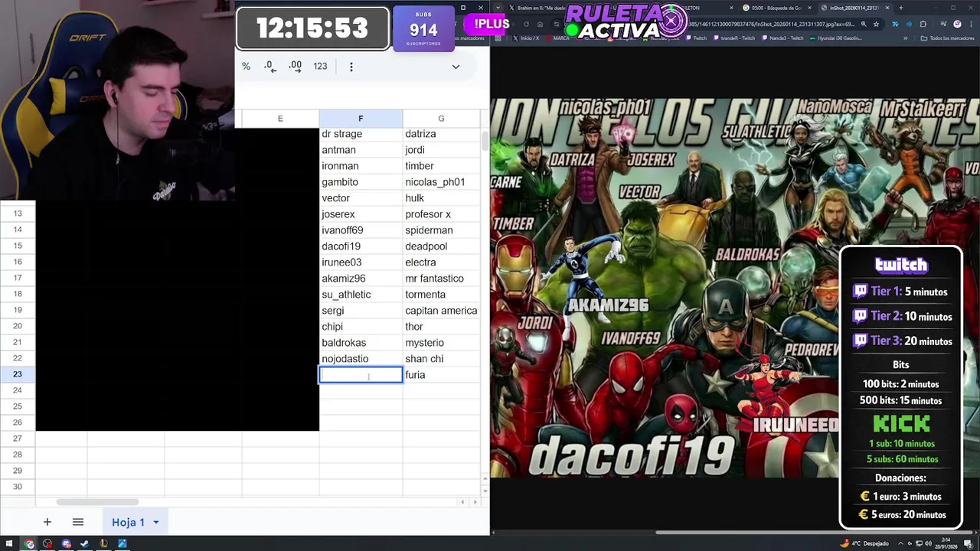Select cell containing 'nojodastio'

click(361, 359)
